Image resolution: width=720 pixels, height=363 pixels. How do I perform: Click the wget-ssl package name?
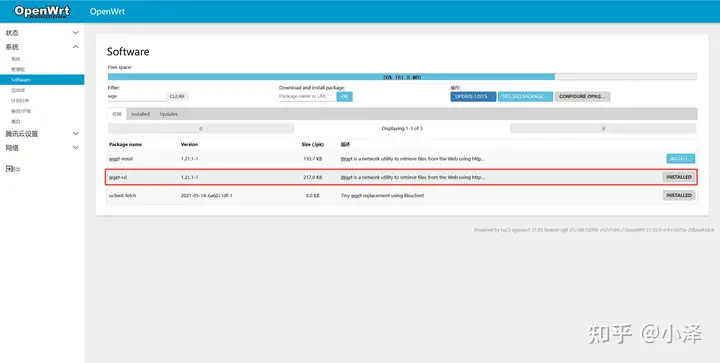point(118,177)
